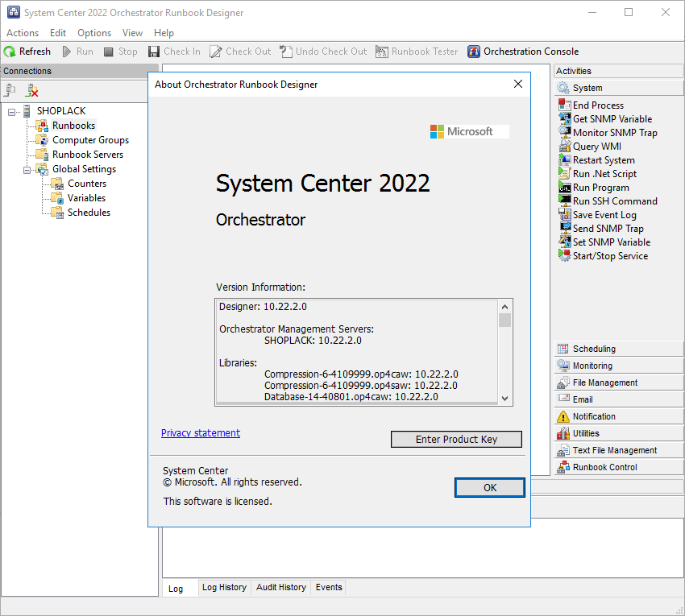Select Variables under Global Settings
Viewport: 685px width, 616px height.
[86, 198]
